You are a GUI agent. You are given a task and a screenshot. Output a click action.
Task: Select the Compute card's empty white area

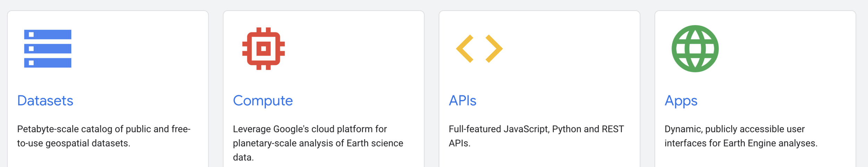354,62
